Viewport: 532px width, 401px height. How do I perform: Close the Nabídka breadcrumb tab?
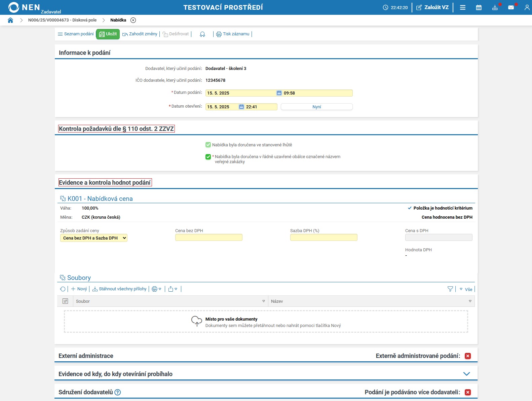(133, 20)
